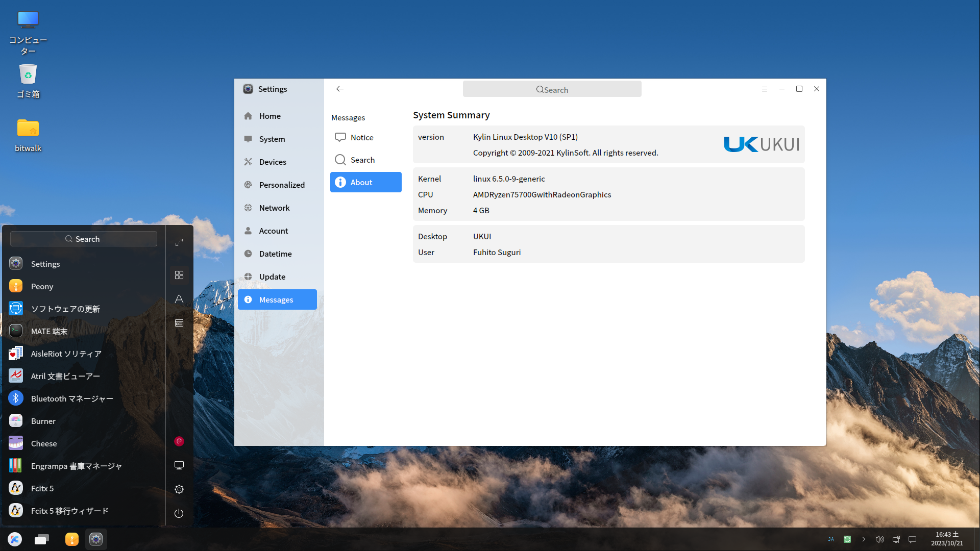This screenshot has height=551, width=980.
Task: Expand start menu to fullscreen
Action: coord(179,242)
